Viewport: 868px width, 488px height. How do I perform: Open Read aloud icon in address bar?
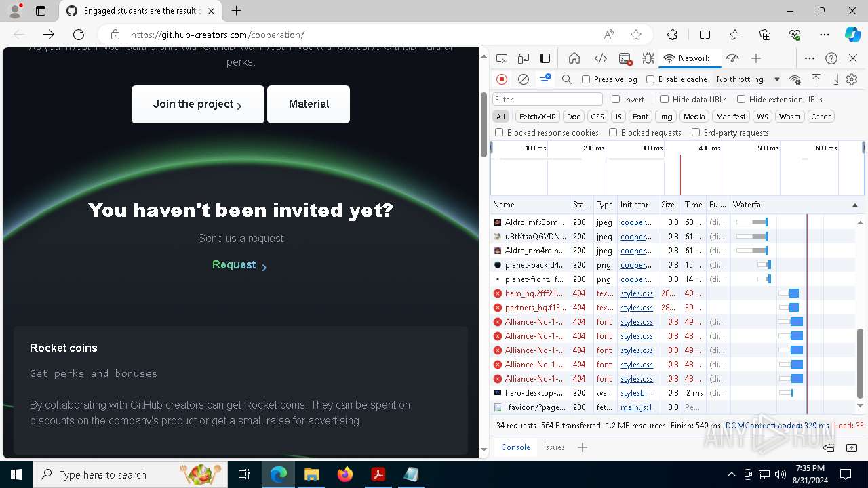coord(609,35)
